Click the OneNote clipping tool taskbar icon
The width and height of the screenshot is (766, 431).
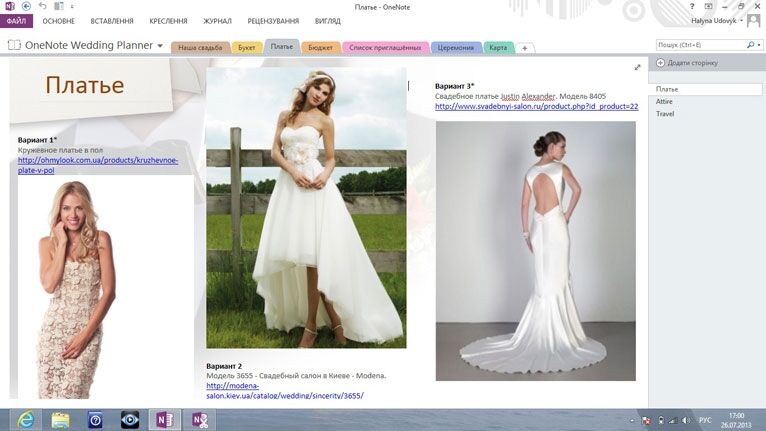pos(200,419)
